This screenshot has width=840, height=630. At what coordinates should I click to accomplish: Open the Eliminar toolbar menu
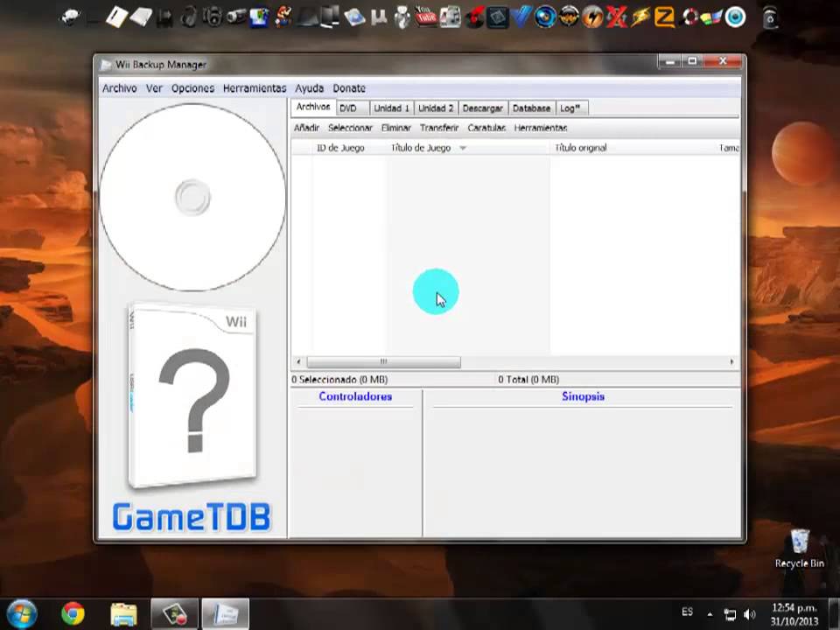395,128
